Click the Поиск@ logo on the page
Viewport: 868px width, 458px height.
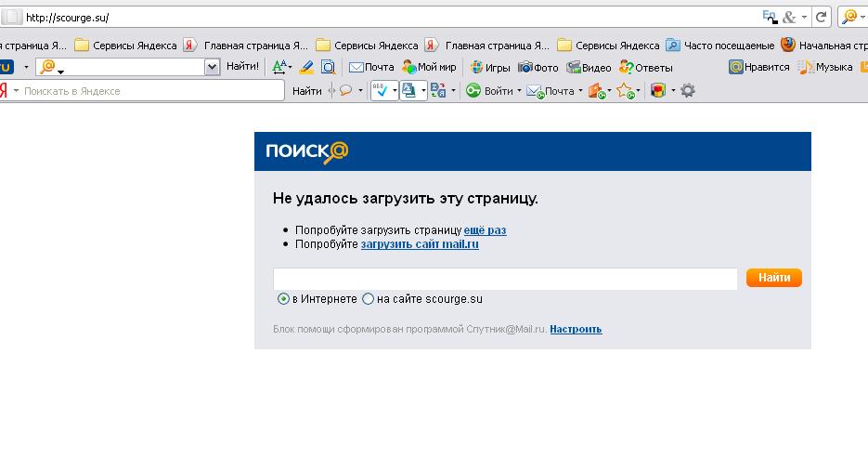click(x=307, y=151)
